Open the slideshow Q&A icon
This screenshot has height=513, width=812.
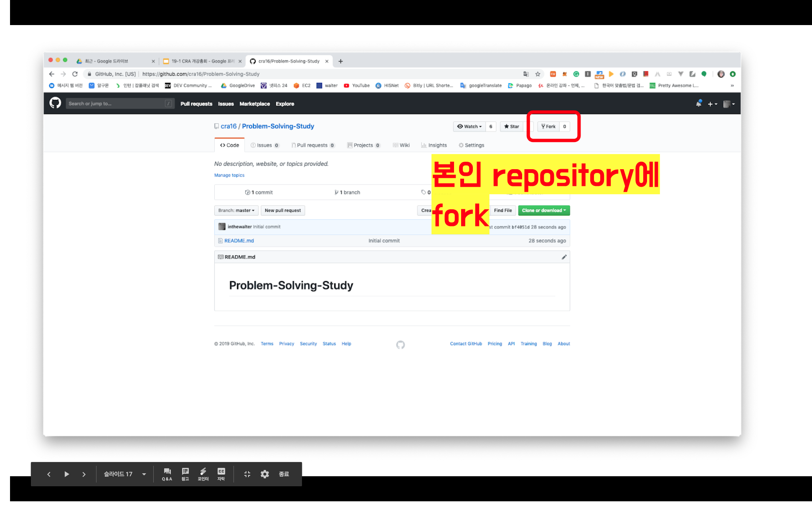[167, 474]
